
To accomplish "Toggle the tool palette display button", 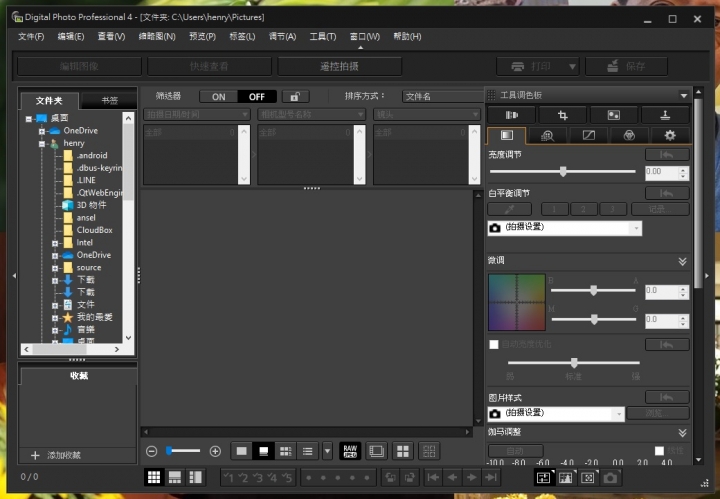I will (544, 478).
